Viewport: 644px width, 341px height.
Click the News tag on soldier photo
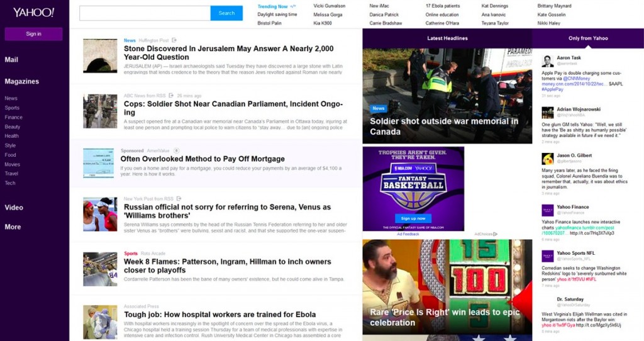(x=378, y=108)
